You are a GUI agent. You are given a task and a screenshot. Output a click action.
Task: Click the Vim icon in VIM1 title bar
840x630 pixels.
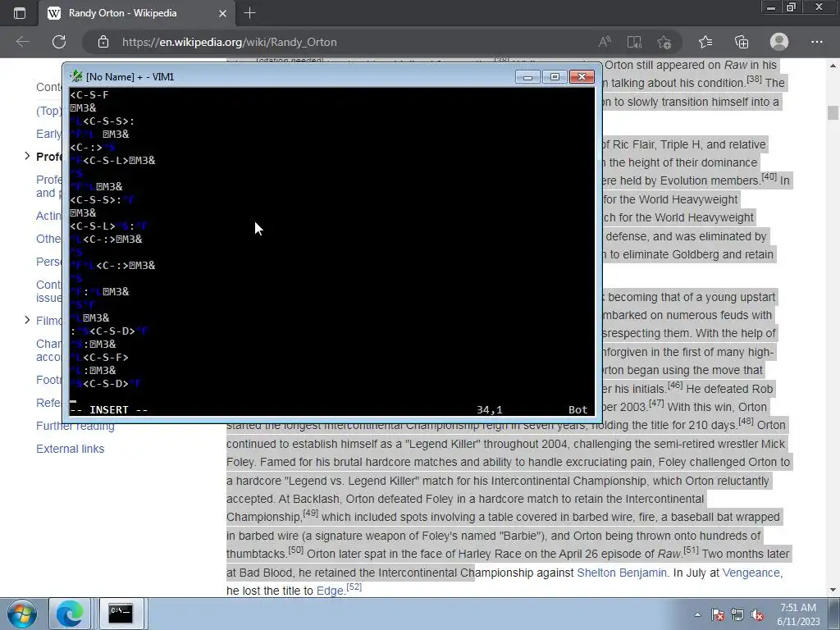coord(76,76)
